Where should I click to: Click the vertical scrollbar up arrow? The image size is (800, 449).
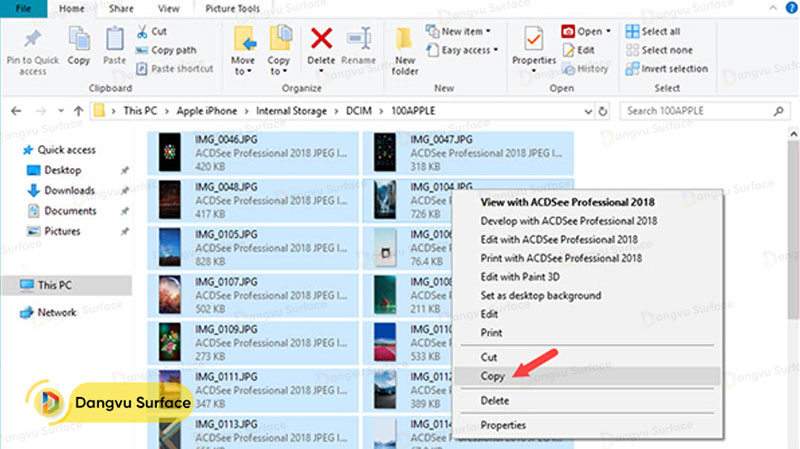coord(793,134)
